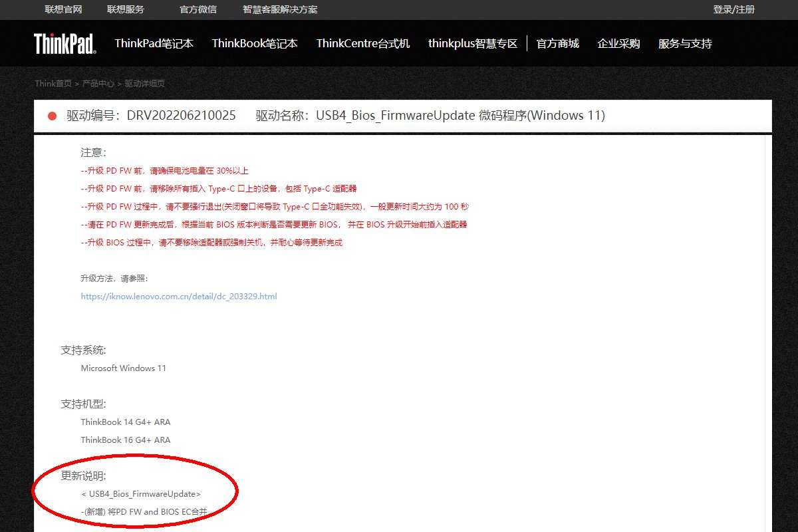Open the ThinkBook笔记本 menu
The image size is (798, 532).
click(x=255, y=43)
